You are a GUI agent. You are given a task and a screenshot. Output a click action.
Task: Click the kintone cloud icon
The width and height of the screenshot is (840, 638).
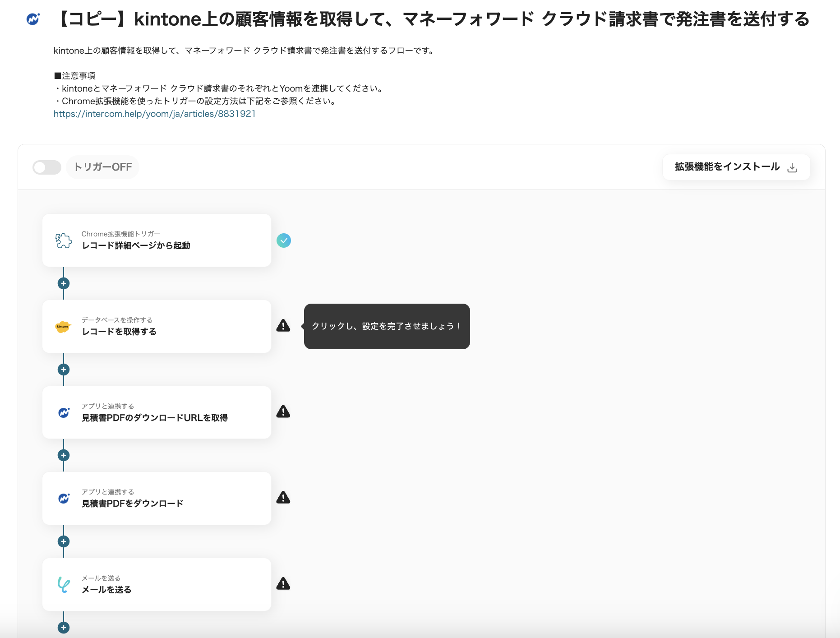click(63, 327)
